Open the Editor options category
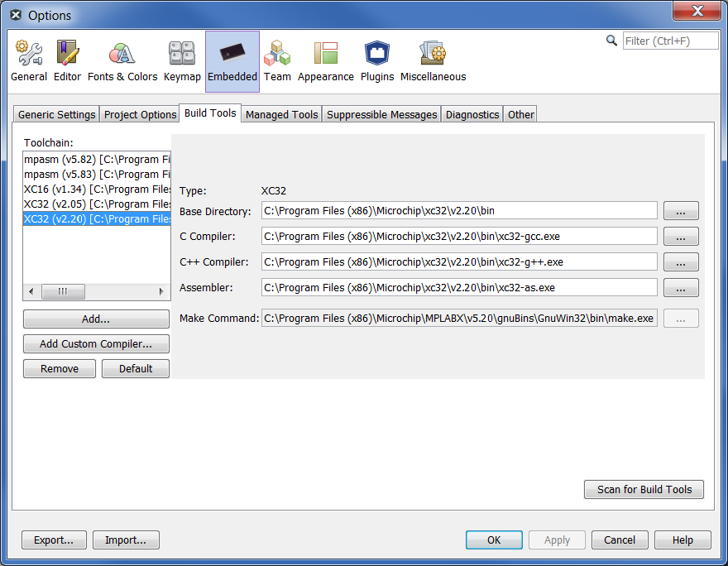728x566 pixels. (67, 61)
